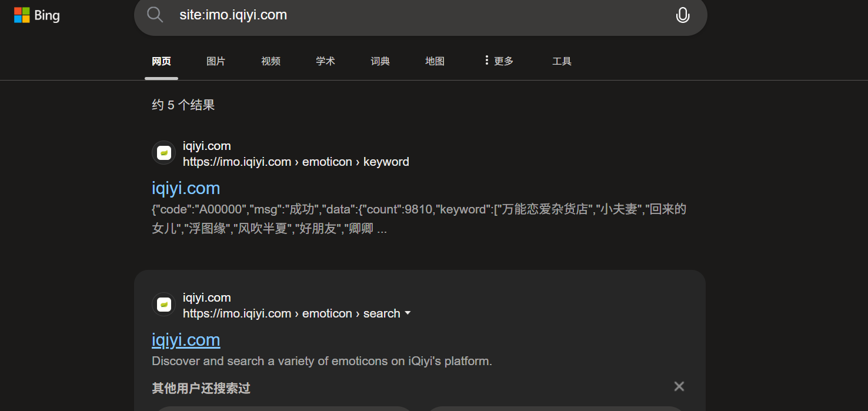Click the 约 5 个结果 count text
The image size is (868, 411).
pyautogui.click(x=183, y=105)
